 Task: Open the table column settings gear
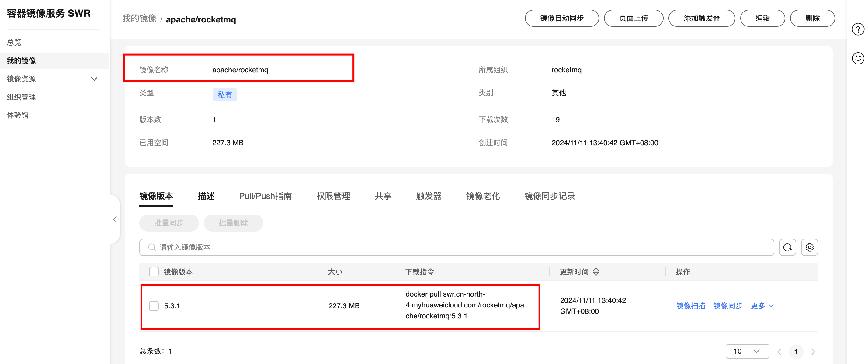pyautogui.click(x=809, y=248)
